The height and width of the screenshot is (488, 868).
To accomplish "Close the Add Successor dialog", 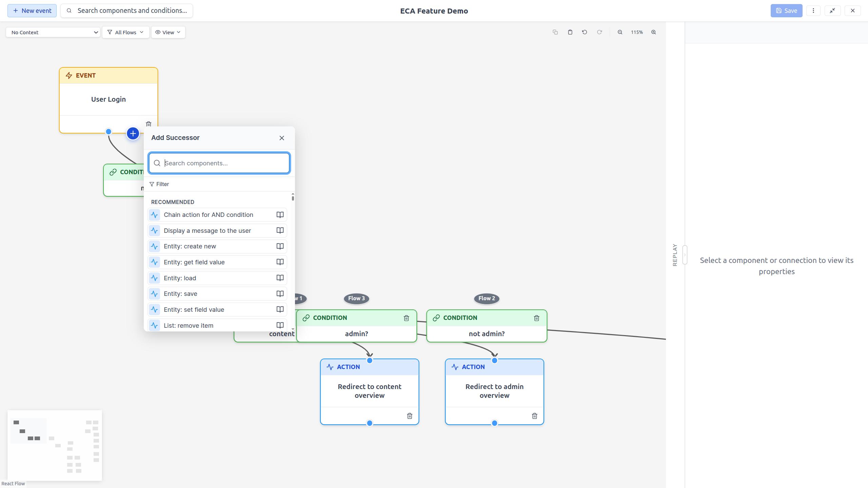I will [282, 138].
